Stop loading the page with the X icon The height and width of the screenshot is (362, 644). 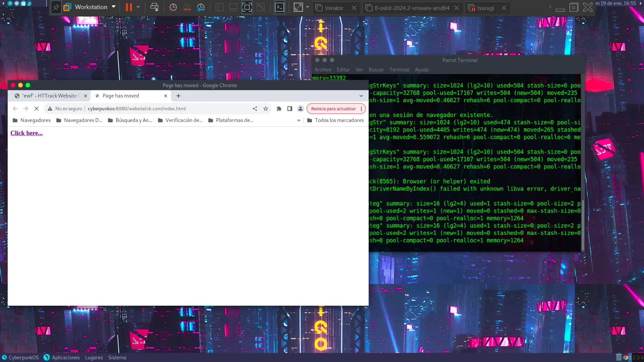coord(37,109)
